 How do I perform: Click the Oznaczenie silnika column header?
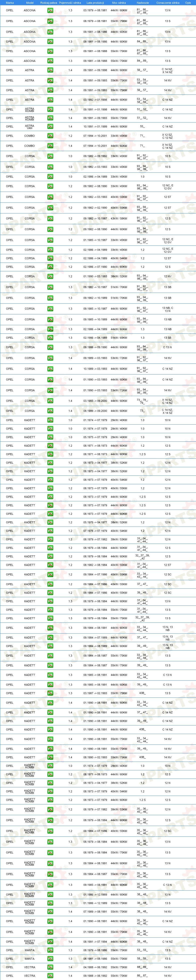coord(168,3)
